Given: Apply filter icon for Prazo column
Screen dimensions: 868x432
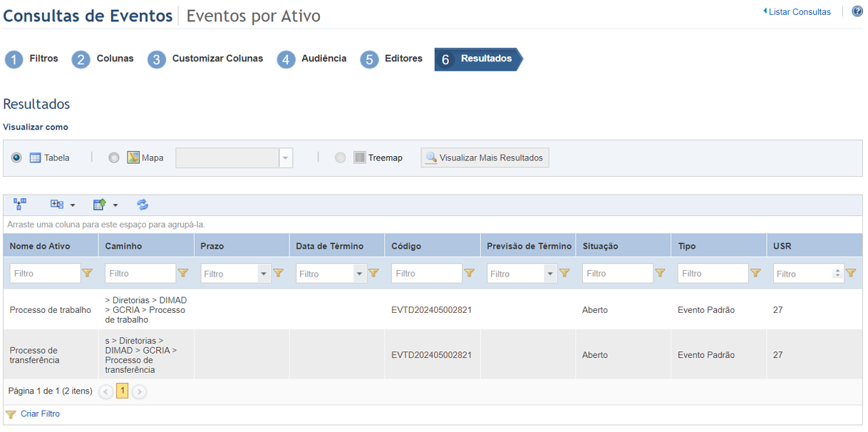Looking at the screenshot, I should point(279,273).
